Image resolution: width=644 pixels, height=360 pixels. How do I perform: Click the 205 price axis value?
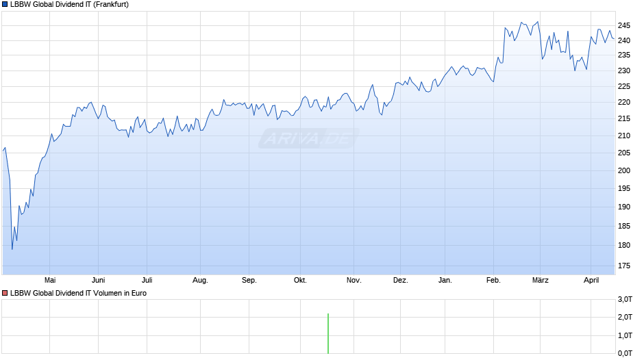tap(624, 153)
